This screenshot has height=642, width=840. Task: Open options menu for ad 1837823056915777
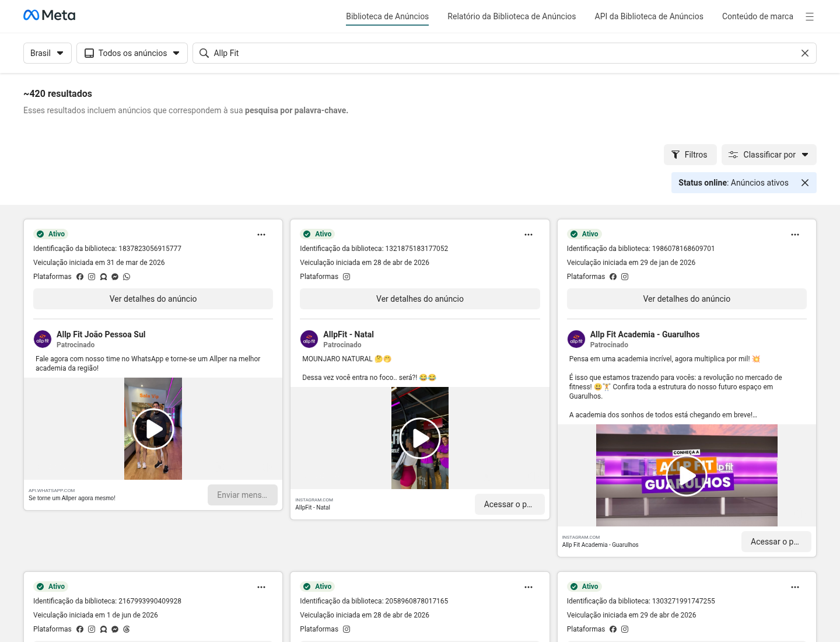point(261,235)
